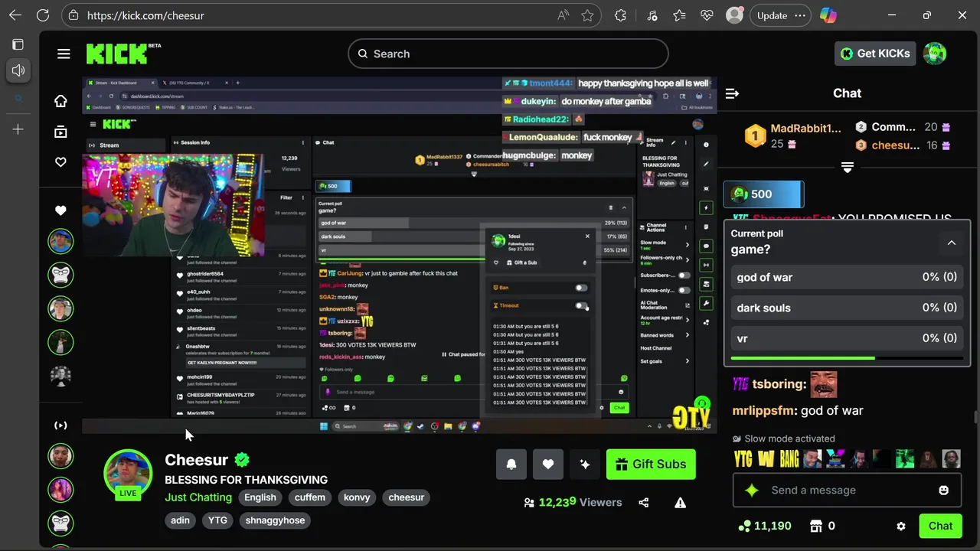
Task: Open browser profile avatar
Action: 734,15
